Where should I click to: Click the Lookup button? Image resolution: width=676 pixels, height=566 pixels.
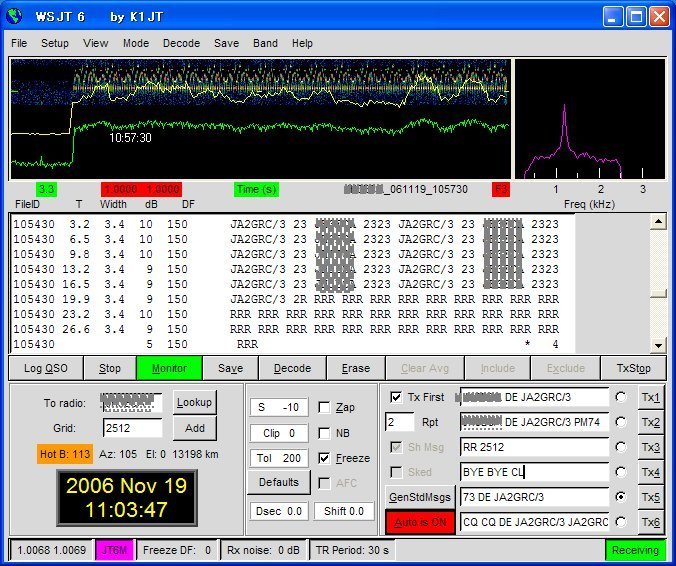[194, 402]
